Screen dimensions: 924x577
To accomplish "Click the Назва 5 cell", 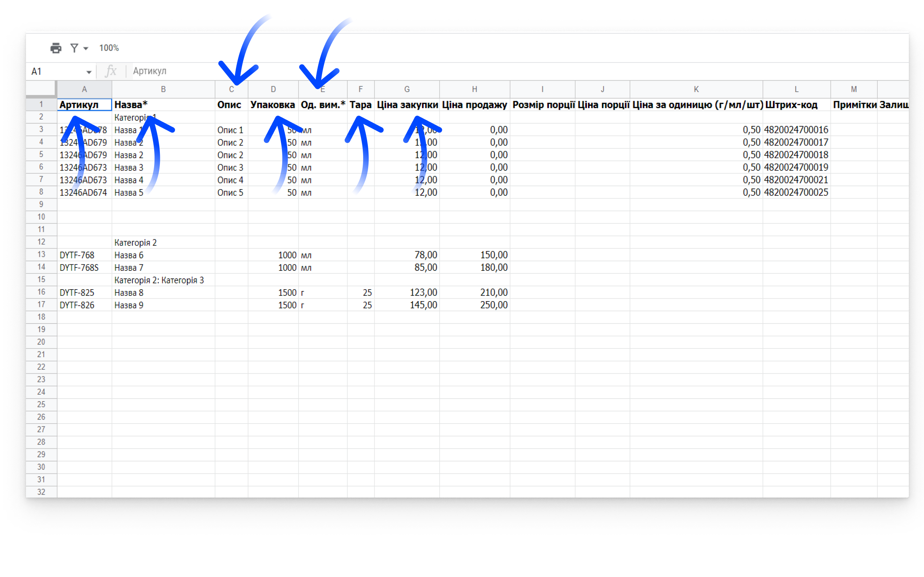I will coord(163,192).
